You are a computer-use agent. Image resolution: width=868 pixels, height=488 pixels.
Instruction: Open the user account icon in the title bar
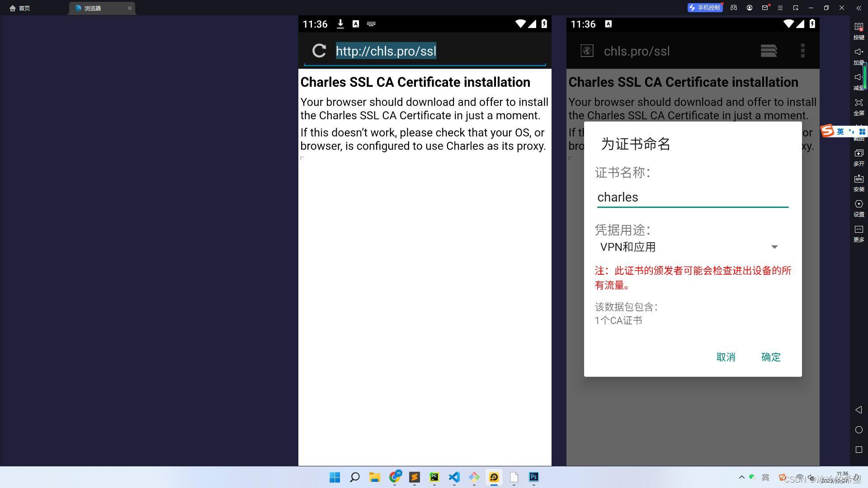click(x=750, y=8)
